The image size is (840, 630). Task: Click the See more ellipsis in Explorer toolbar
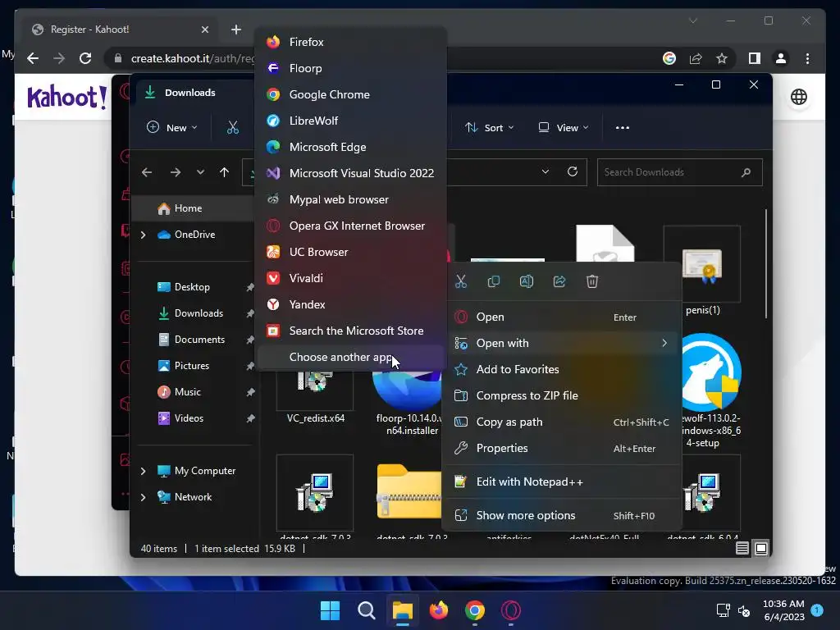pos(622,127)
